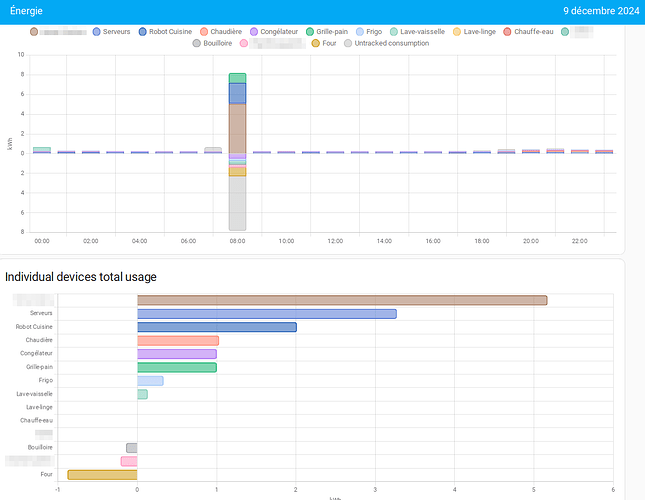Click the Robot Cuisine row label
645x500 pixels.
34,327
